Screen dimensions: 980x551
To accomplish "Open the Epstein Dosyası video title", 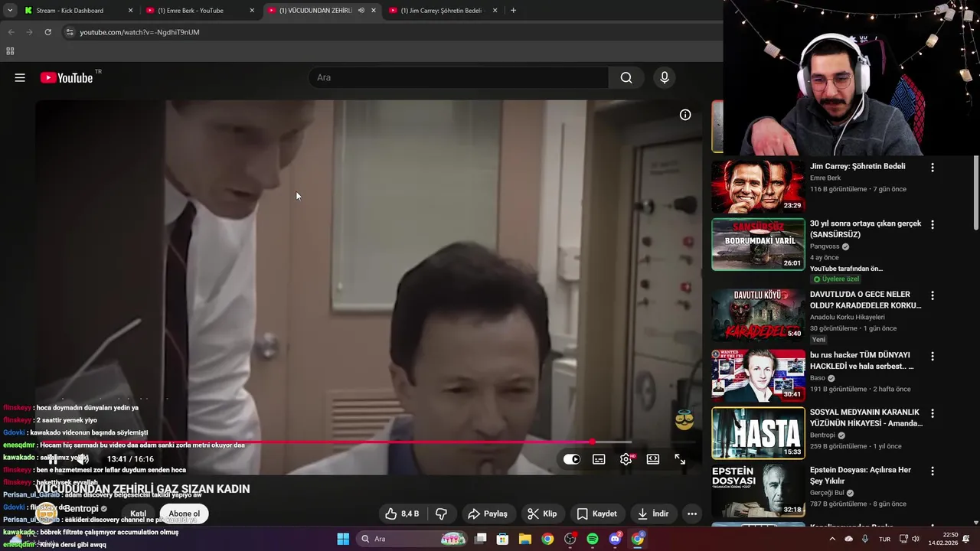I will 861,475.
